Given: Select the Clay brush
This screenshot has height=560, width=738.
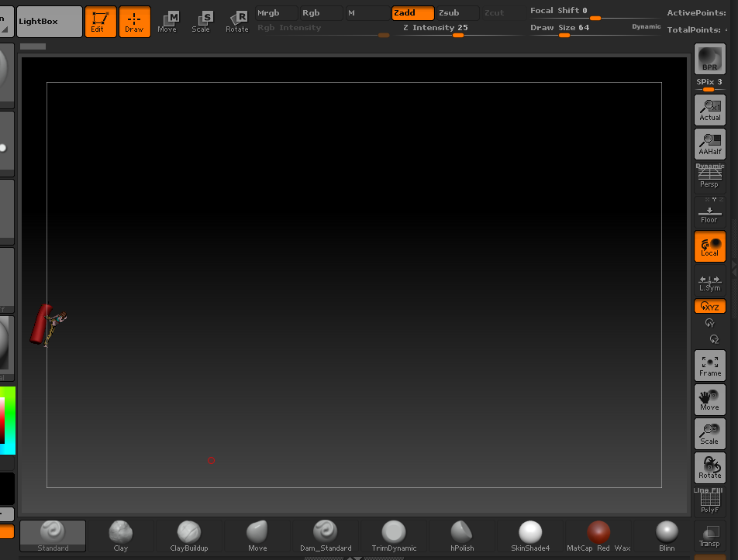Looking at the screenshot, I should pos(121,535).
